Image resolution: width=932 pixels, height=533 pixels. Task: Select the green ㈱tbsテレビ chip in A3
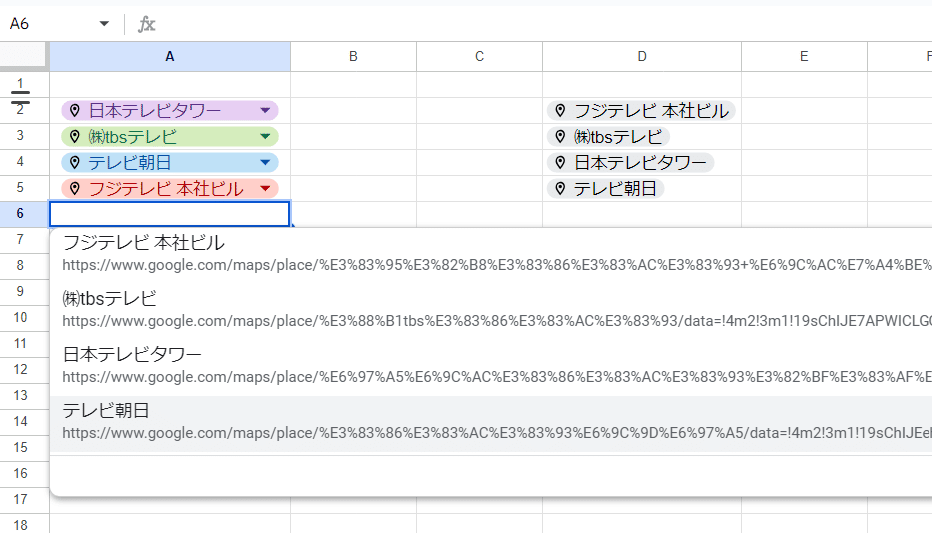169,137
